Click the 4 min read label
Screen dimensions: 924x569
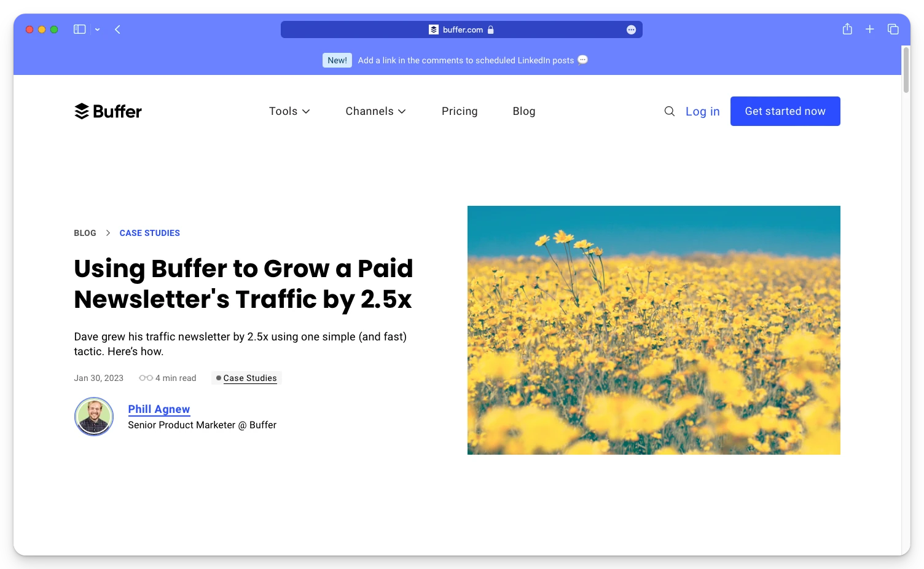click(176, 378)
